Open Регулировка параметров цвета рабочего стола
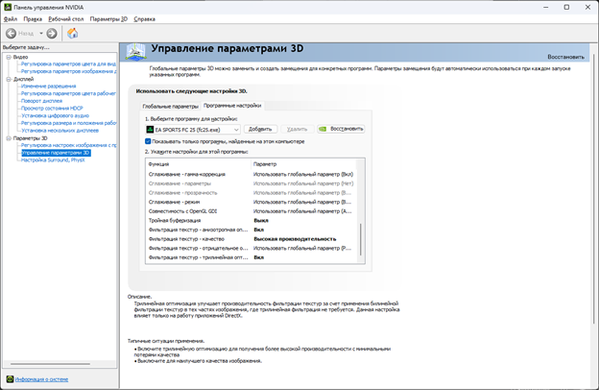Screen dimensions: 599x390 coord(68,94)
